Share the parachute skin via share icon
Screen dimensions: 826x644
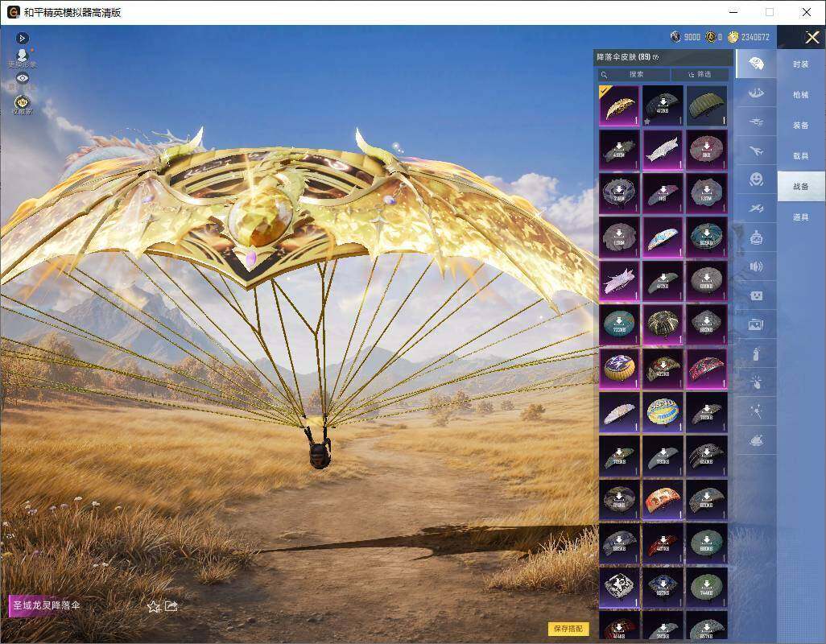[x=171, y=606]
